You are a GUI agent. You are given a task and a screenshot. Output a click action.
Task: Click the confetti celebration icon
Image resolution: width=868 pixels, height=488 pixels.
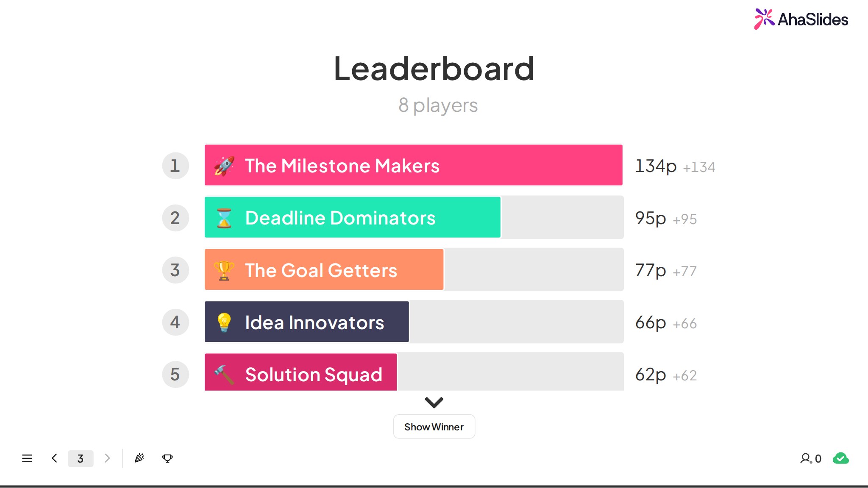[x=139, y=458]
